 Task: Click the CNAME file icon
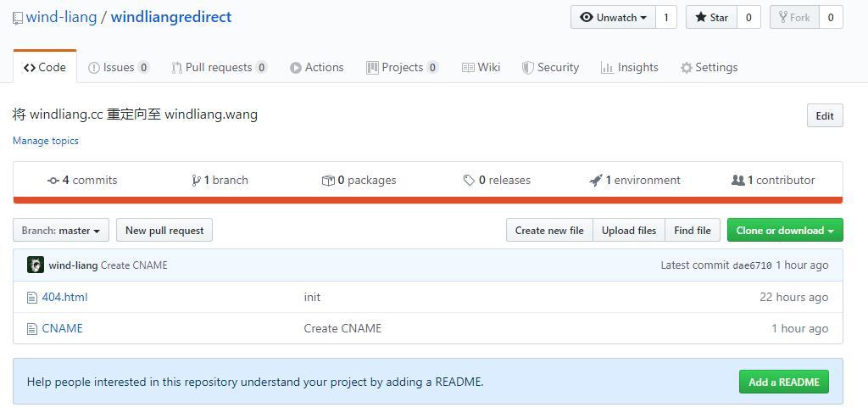(x=32, y=329)
